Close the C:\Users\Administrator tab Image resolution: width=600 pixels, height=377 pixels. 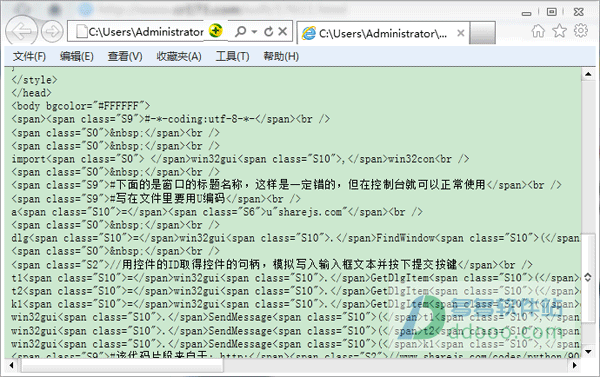click(461, 33)
